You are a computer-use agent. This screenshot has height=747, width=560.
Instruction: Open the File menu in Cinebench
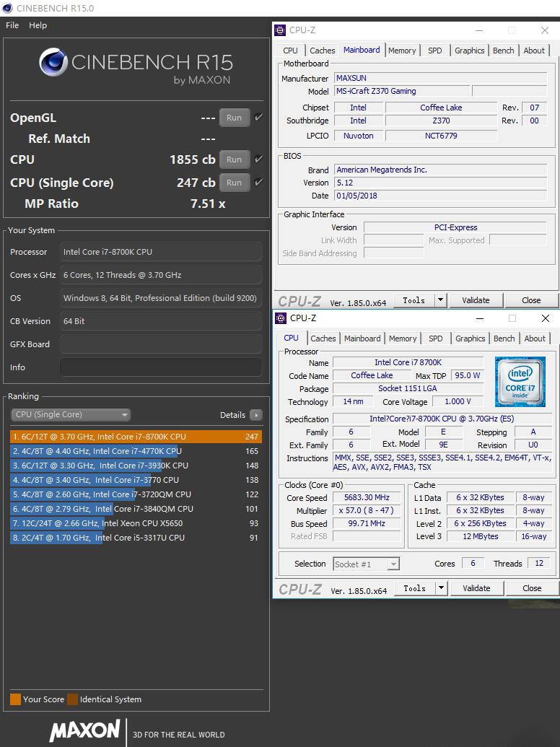12,25
